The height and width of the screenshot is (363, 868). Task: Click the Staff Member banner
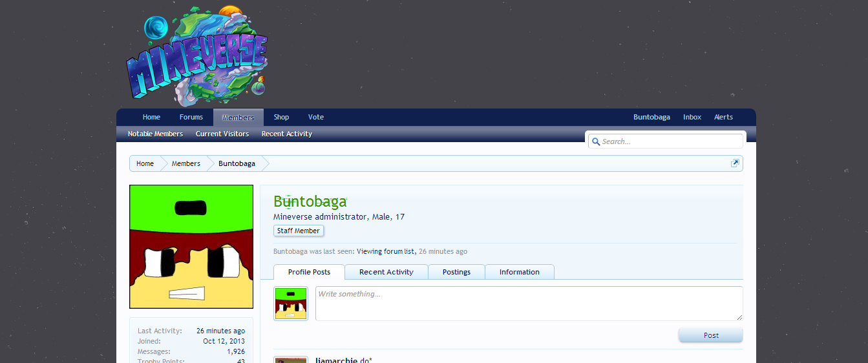299,231
